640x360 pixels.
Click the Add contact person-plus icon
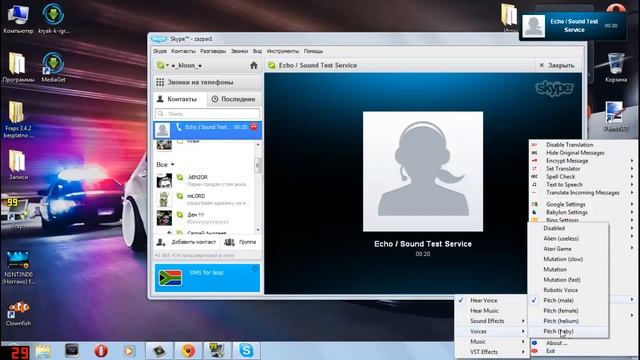coord(161,242)
